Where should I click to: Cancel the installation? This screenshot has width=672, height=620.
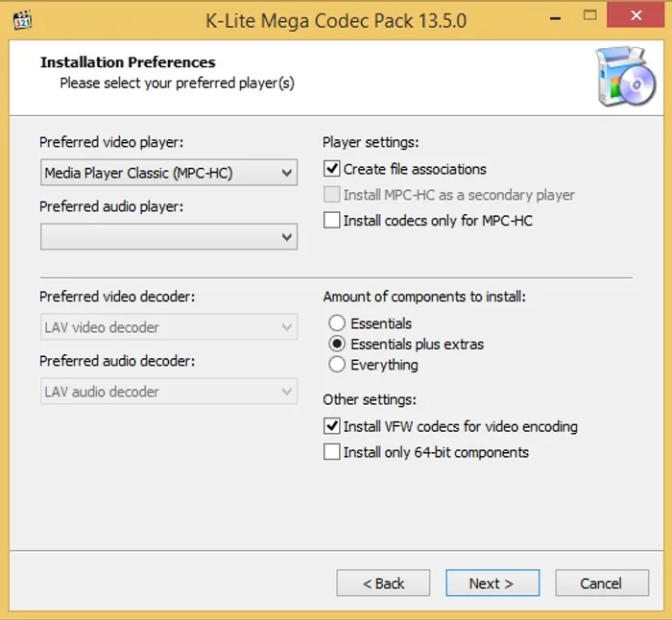[602, 584]
